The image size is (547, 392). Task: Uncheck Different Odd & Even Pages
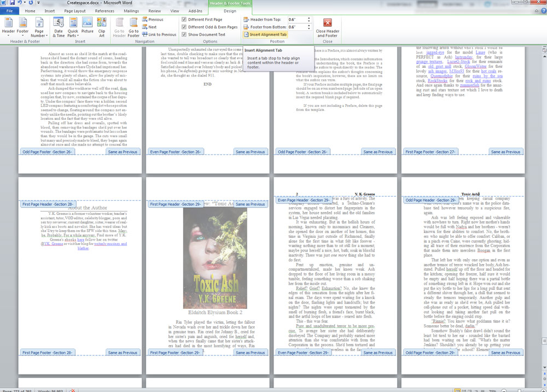point(184,27)
